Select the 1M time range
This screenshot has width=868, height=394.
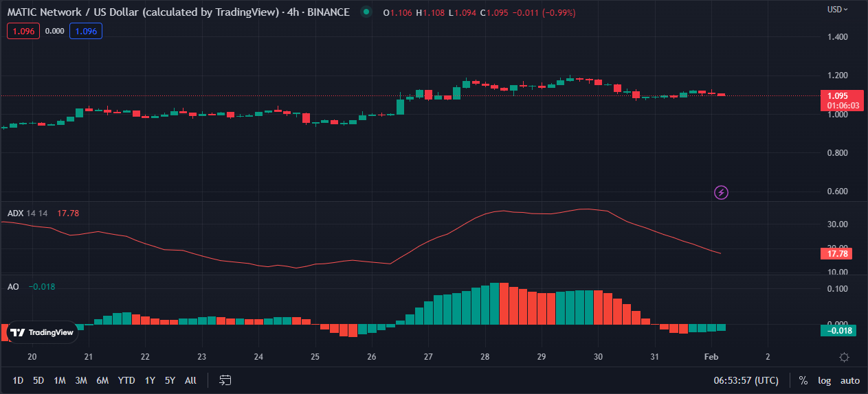[60, 380]
